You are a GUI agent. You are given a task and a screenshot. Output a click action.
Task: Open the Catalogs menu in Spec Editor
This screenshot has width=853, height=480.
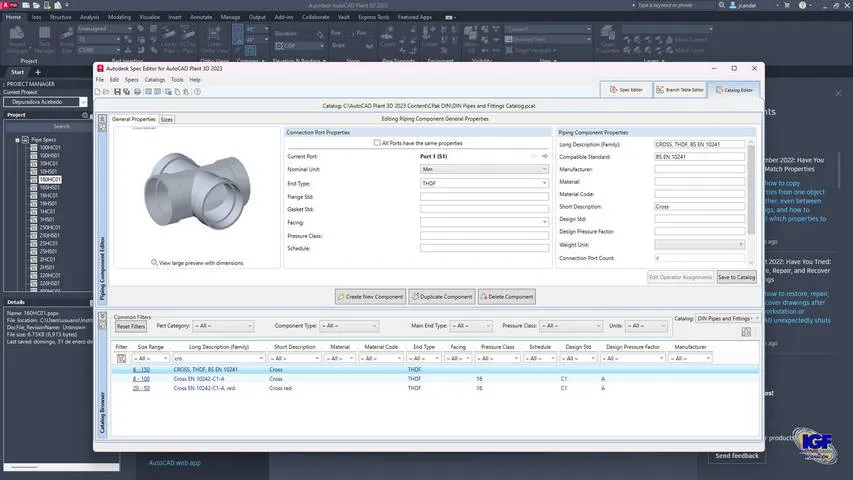pos(154,80)
